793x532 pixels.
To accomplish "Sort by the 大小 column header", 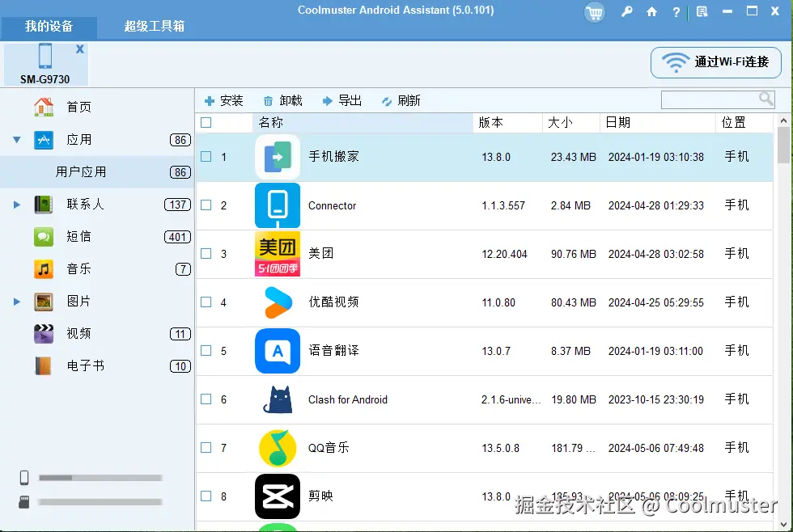I will [x=571, y=122].
